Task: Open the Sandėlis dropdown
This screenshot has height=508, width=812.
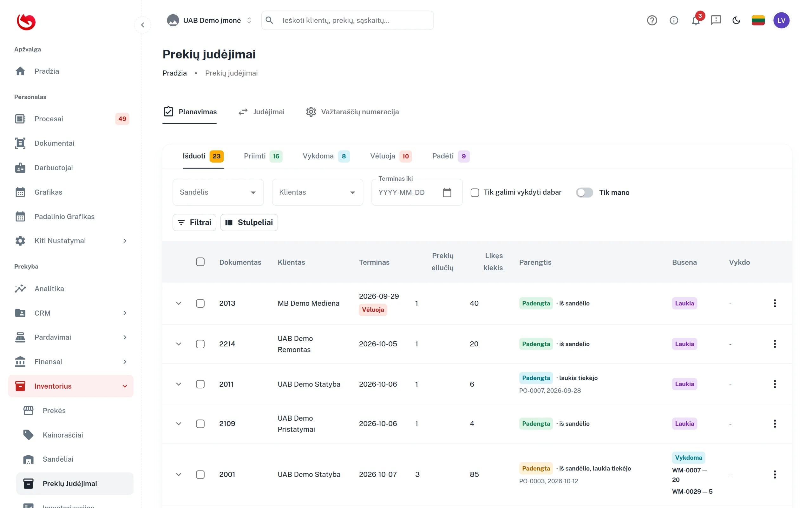Action: (218, 192)
